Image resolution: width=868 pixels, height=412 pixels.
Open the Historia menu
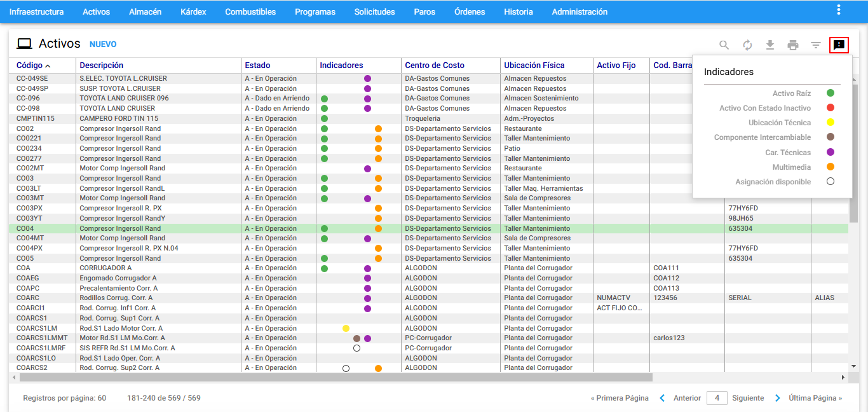(519, 12)
